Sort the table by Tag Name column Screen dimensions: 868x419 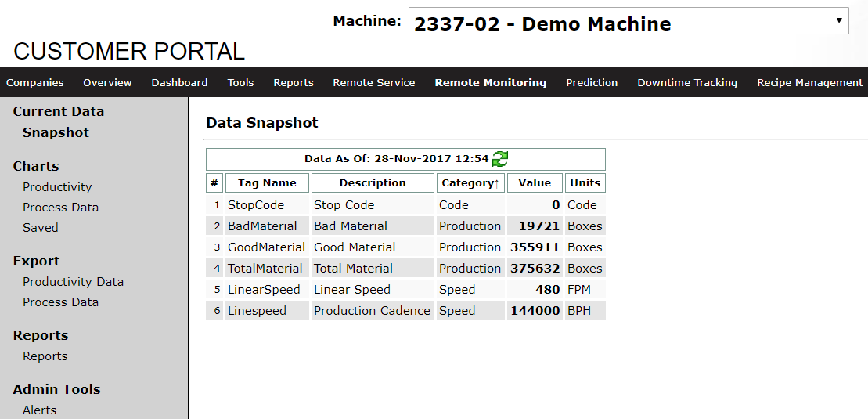tap(268, 183)
